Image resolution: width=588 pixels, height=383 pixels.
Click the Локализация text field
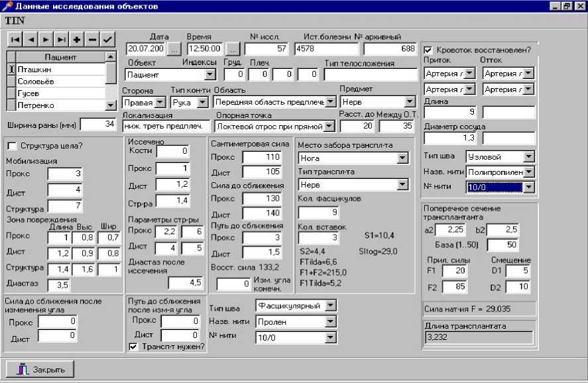pos(166,127)
